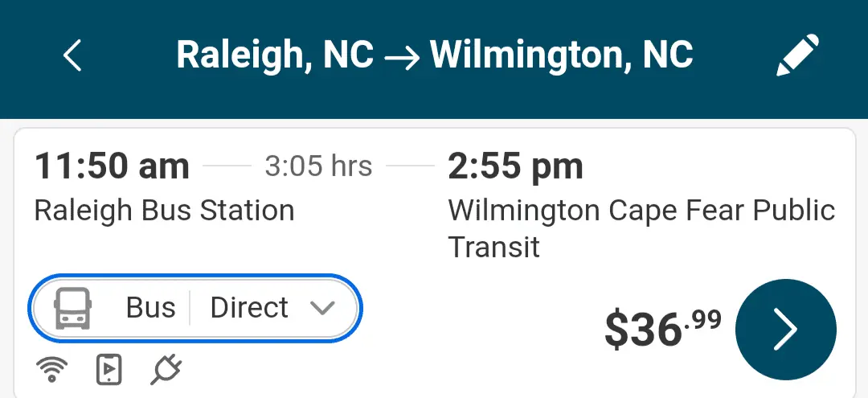Go back using the header arrow

point(72,55)
